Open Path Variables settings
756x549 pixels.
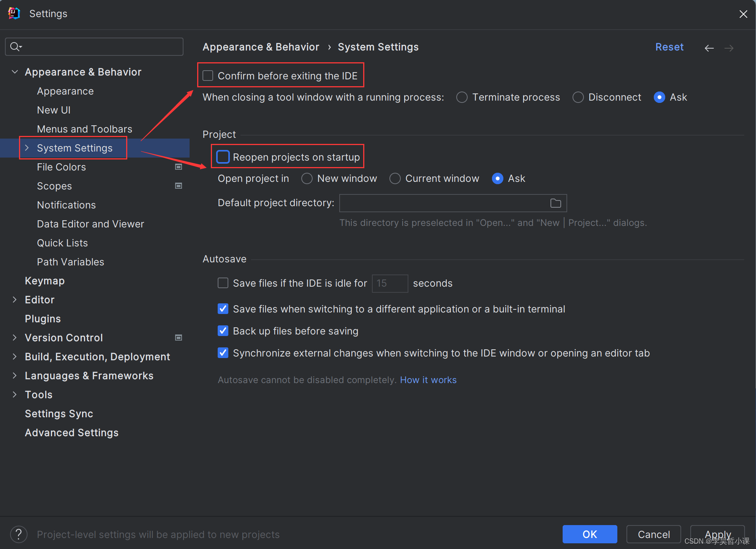70,262
